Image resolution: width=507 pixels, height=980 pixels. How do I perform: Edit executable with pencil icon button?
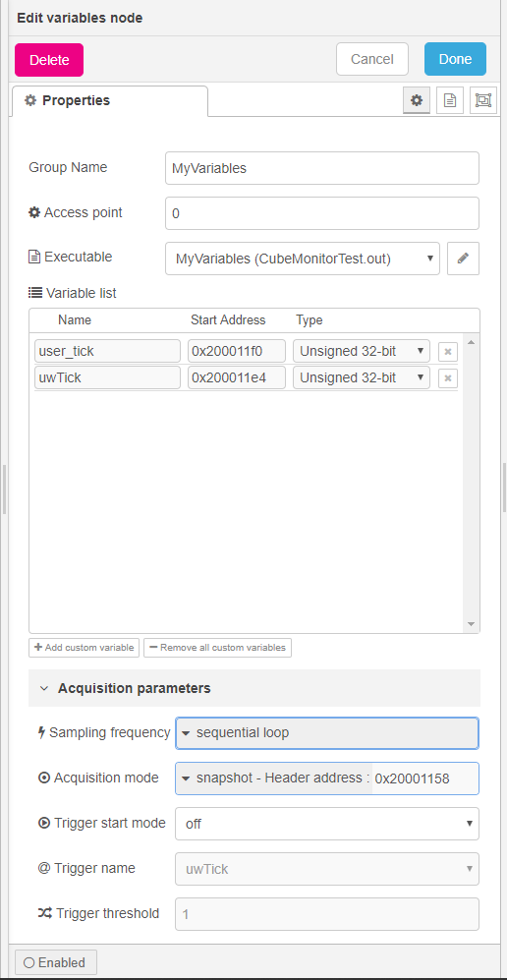click(464, 259)
